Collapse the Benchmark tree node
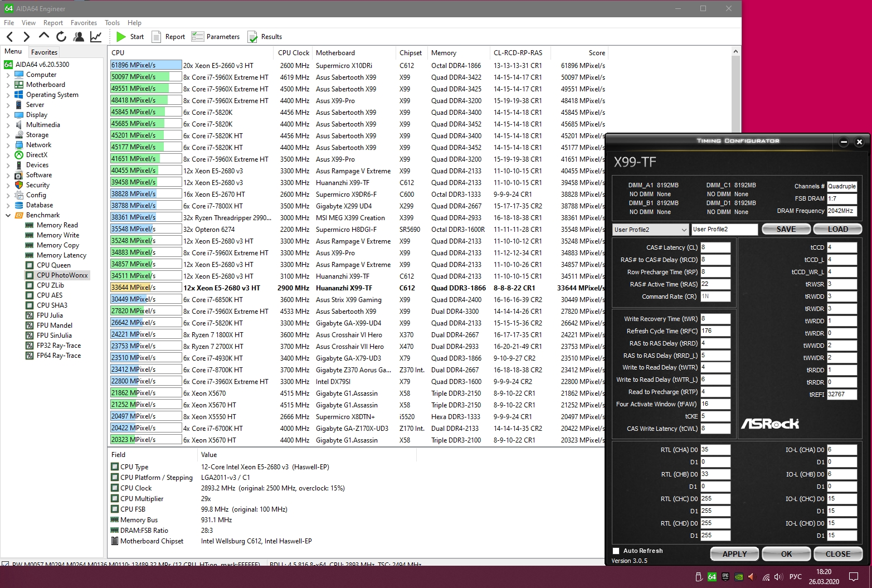This screenshot has height=588, width=872. 8,215
